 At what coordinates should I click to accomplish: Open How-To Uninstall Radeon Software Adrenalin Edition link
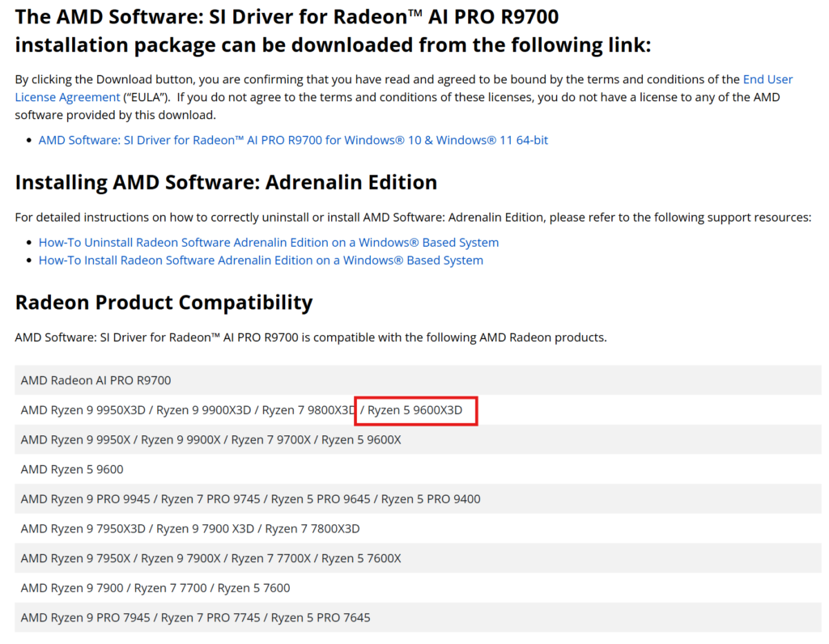coord(269,243)
